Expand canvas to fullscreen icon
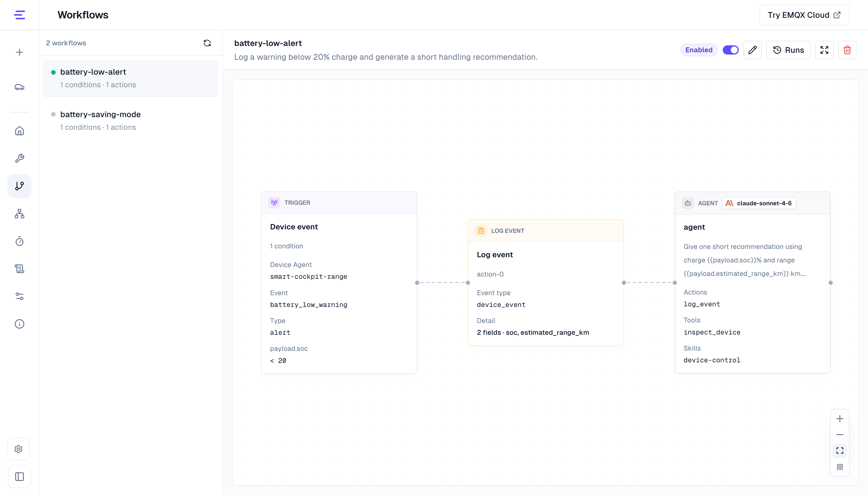This screenshot has height=495, width=868. click(x=824, y=50)
